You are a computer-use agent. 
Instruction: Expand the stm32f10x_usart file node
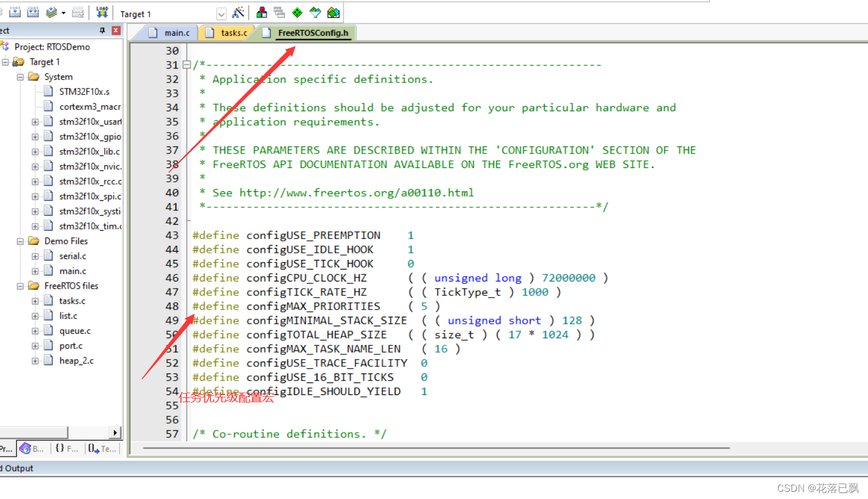(x=35, y=122)
